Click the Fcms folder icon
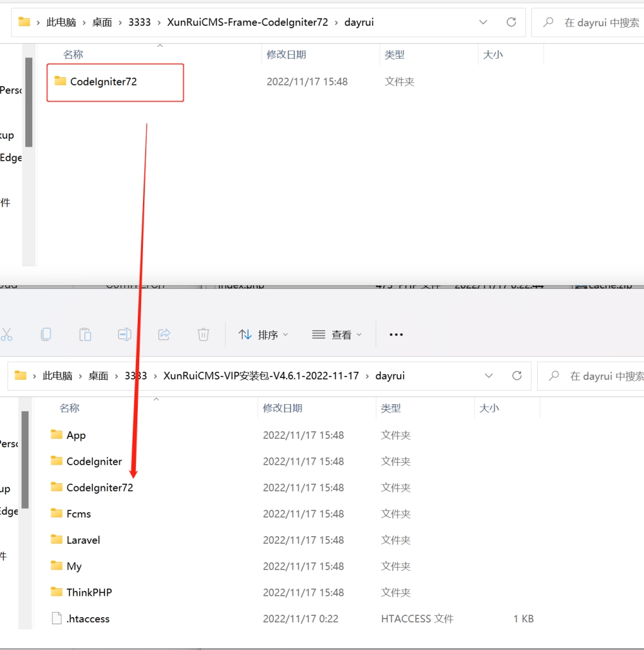Screen dimensions: 644x650 pos(57,513)
